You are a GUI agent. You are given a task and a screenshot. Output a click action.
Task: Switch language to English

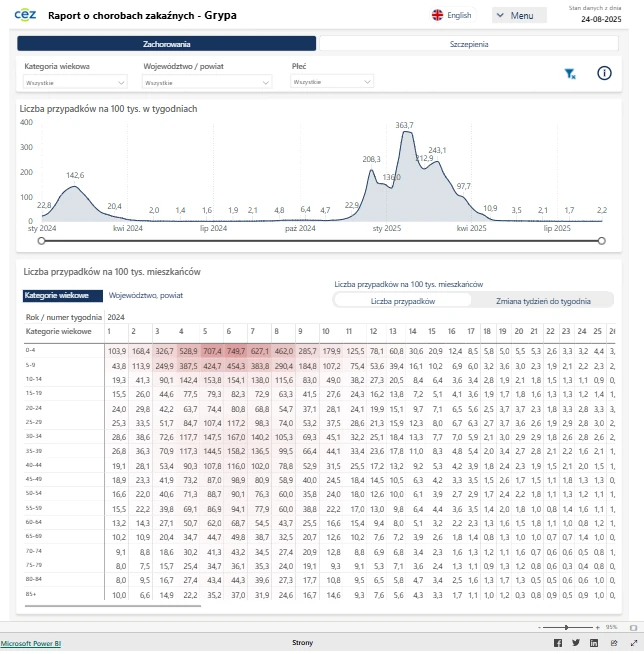click(451, 16)
